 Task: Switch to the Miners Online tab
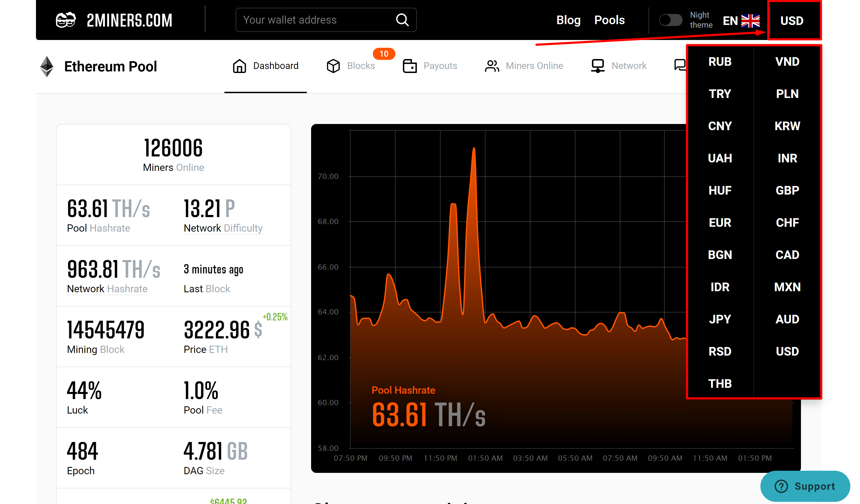coord(534,66)
